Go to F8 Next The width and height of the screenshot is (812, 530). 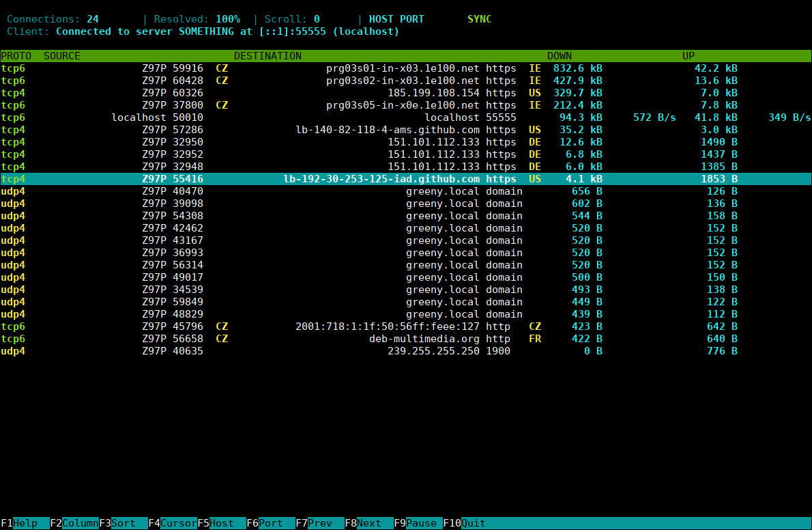(x=369, y=523)
